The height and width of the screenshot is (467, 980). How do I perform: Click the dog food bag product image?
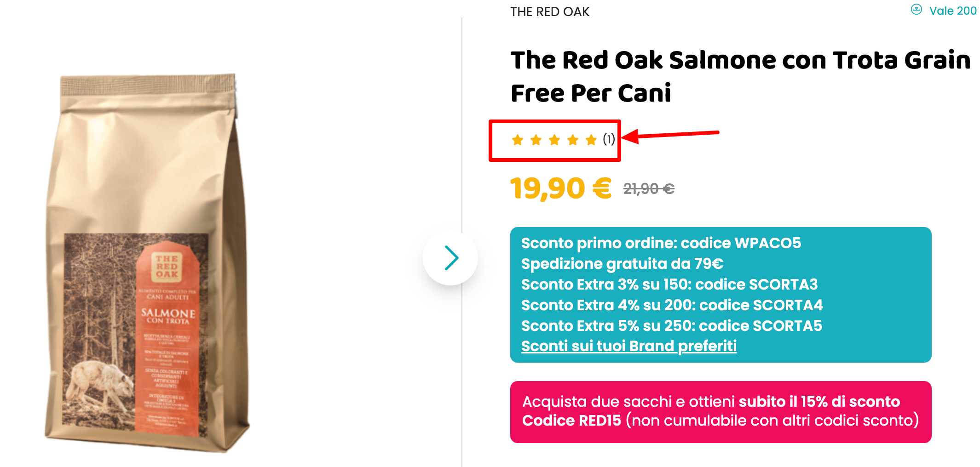pyautogui.click(x=147, y=262)
